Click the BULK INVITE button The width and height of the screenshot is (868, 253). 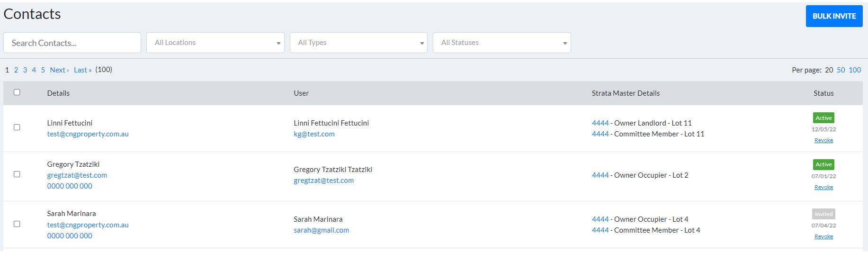(x=834, y=16)
